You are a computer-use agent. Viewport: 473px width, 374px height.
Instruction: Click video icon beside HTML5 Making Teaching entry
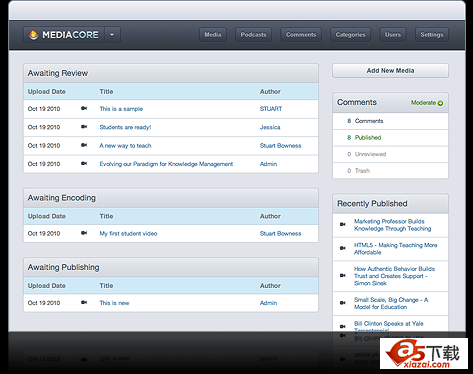(x=343, y=248)
